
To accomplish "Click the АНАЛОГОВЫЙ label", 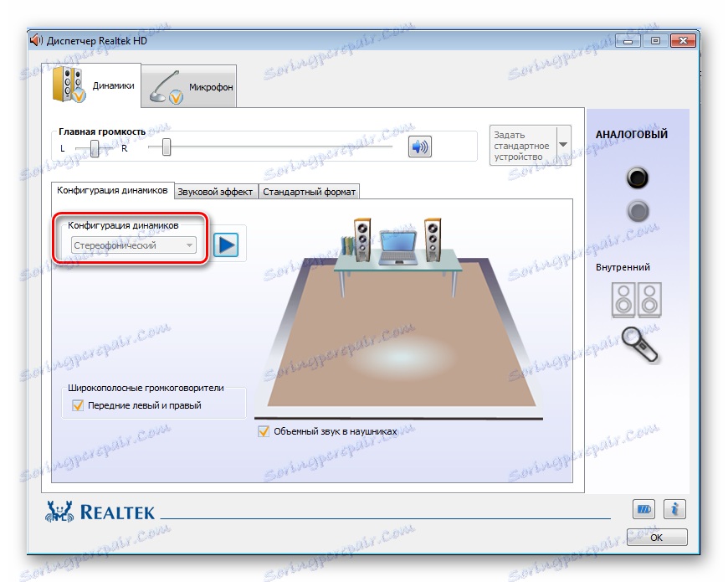I will point(632,135).
